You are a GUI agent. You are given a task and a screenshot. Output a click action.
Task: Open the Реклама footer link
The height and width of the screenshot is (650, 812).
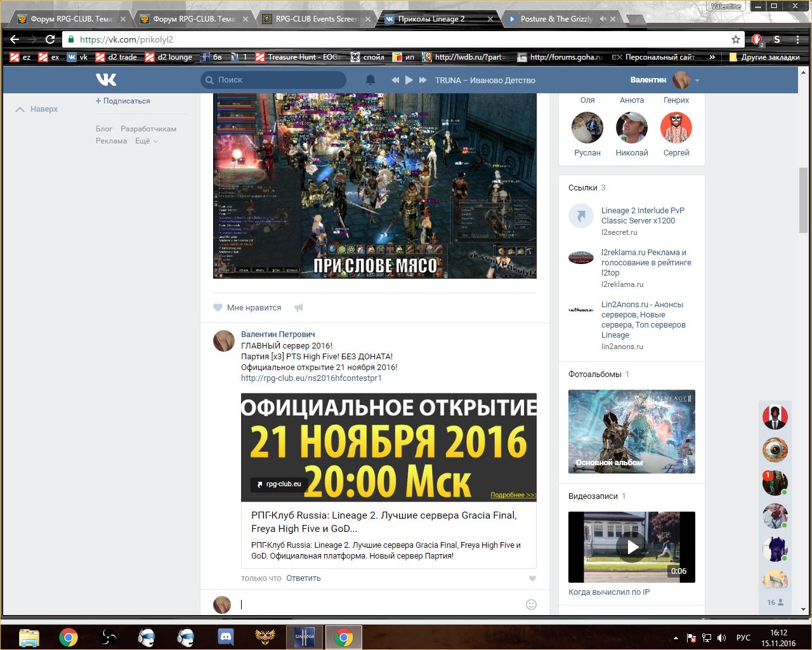point(112,141)
